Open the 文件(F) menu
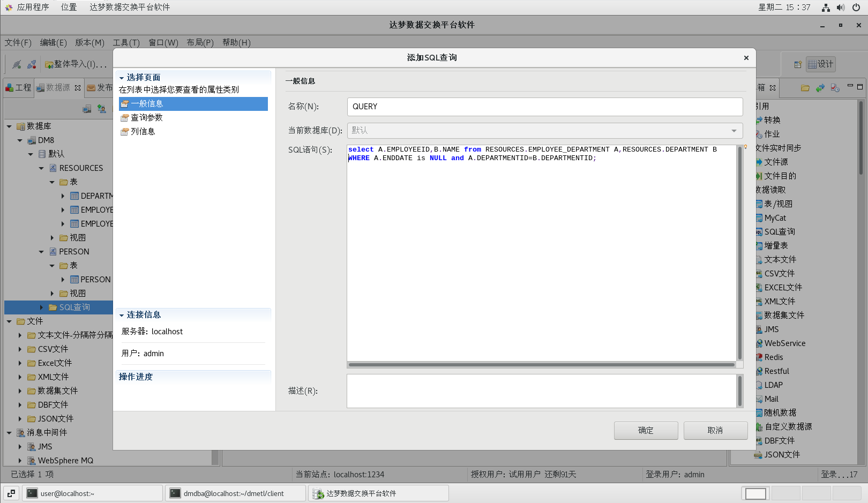Viewport: 868px width, 503px height. (18, 43)
